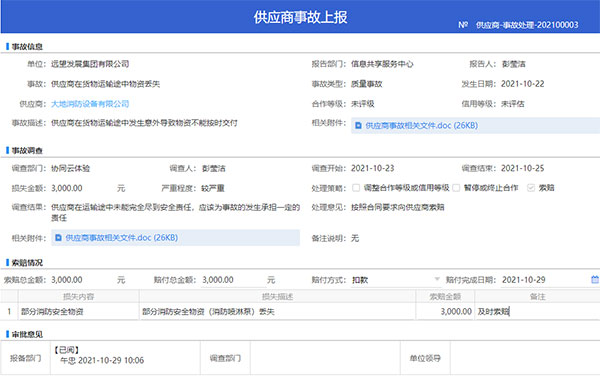Check 暂停或终止合作 checkbox
Viewport: 600px width, 376px height.
click(x=456, y=188)
